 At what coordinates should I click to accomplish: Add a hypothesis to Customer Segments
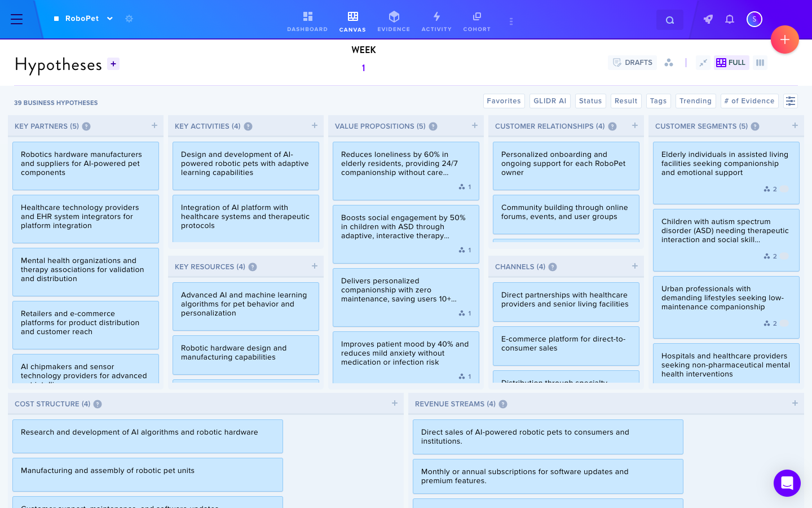click(x=795, y=125)
